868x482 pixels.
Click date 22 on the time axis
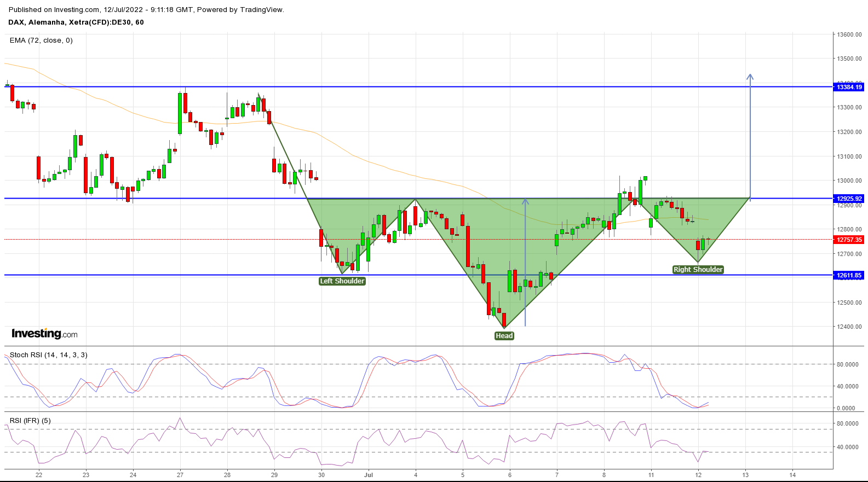pos(39,475)
